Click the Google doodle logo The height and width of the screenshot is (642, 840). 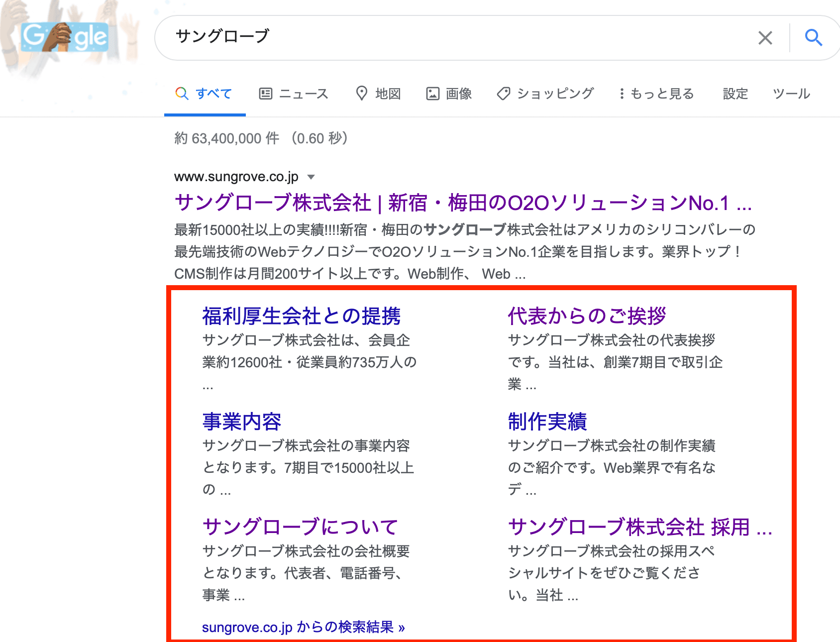65,37
